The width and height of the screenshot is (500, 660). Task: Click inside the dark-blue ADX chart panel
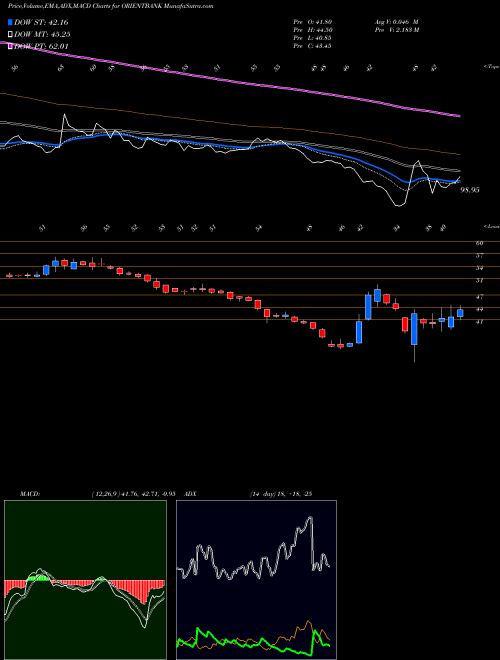point(256,580)
